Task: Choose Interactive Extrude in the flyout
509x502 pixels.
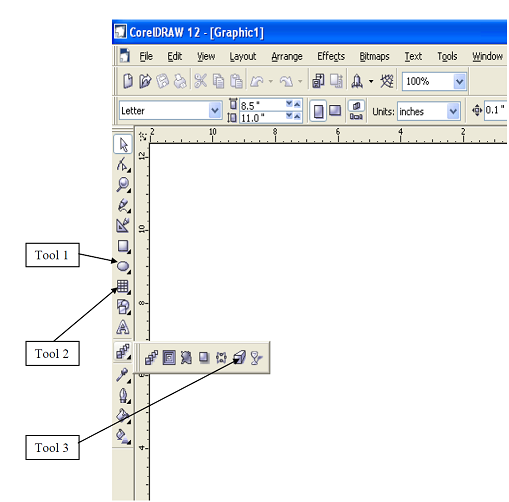Action: [239, 358]
